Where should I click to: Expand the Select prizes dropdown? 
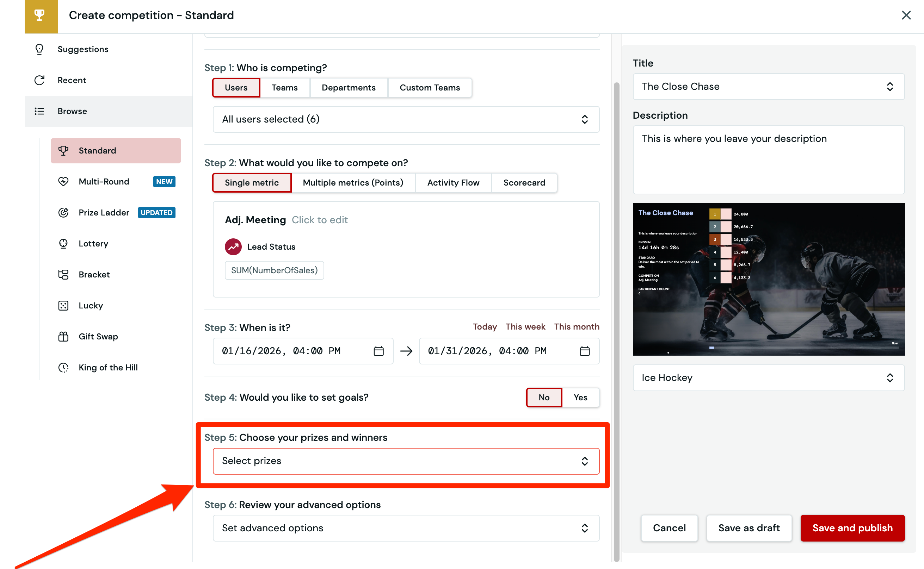406,461
